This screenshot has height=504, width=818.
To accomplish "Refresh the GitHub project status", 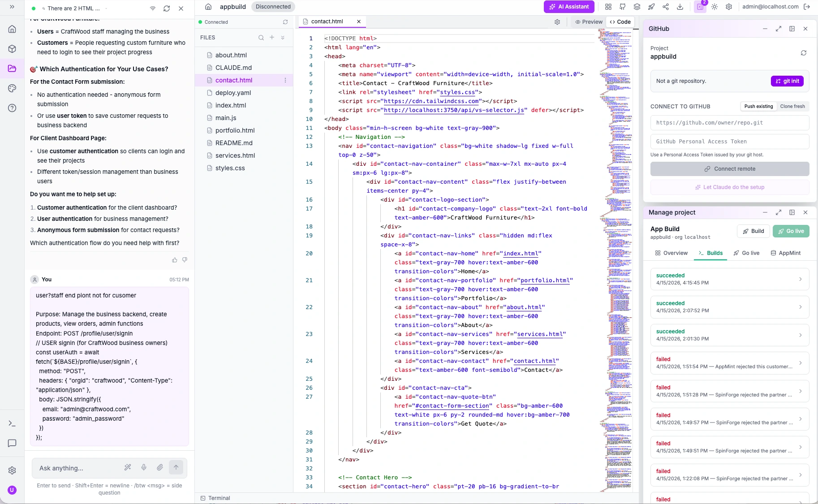I will point(804,53).
